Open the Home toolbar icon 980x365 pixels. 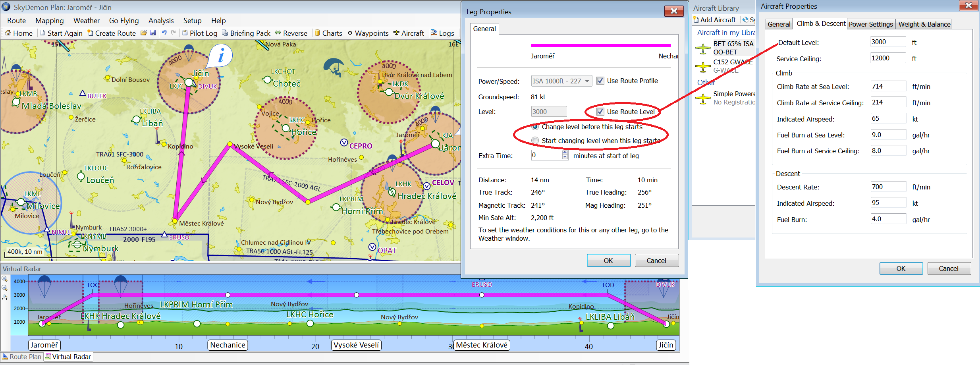coord(8,33)
